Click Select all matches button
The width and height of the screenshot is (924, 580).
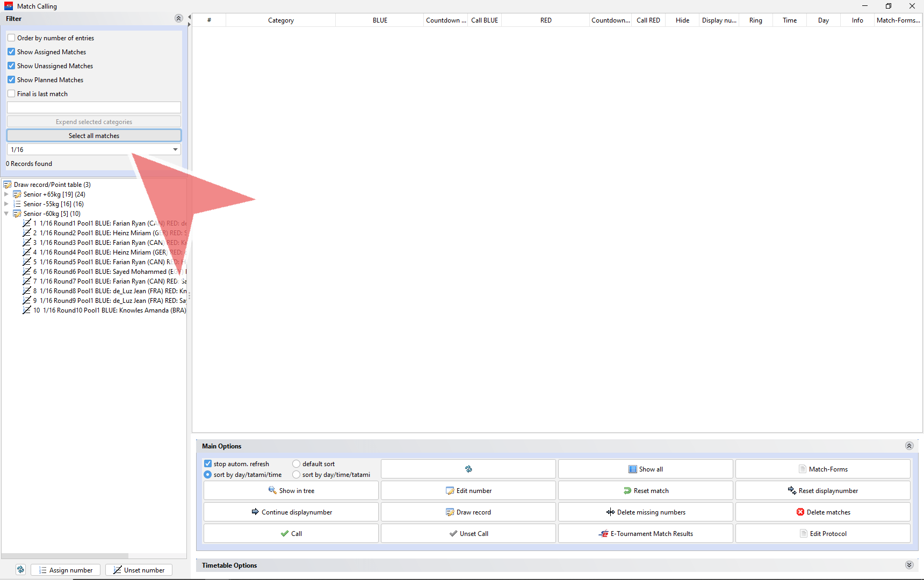click(x=94, y=136)
